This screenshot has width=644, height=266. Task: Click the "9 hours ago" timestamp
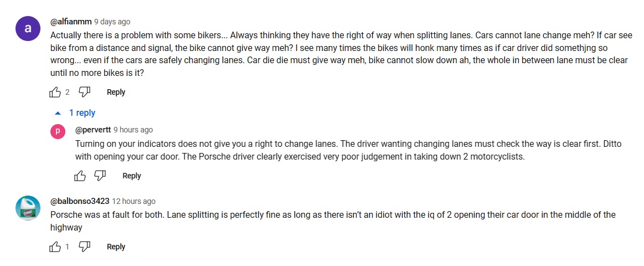[x=133, y=130]
